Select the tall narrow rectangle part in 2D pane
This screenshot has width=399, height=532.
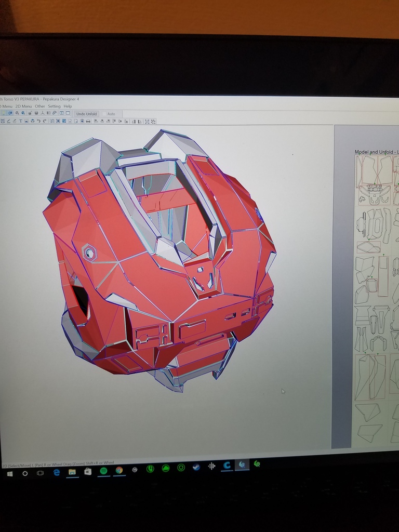pyautogui.click(x=383, y=276)
